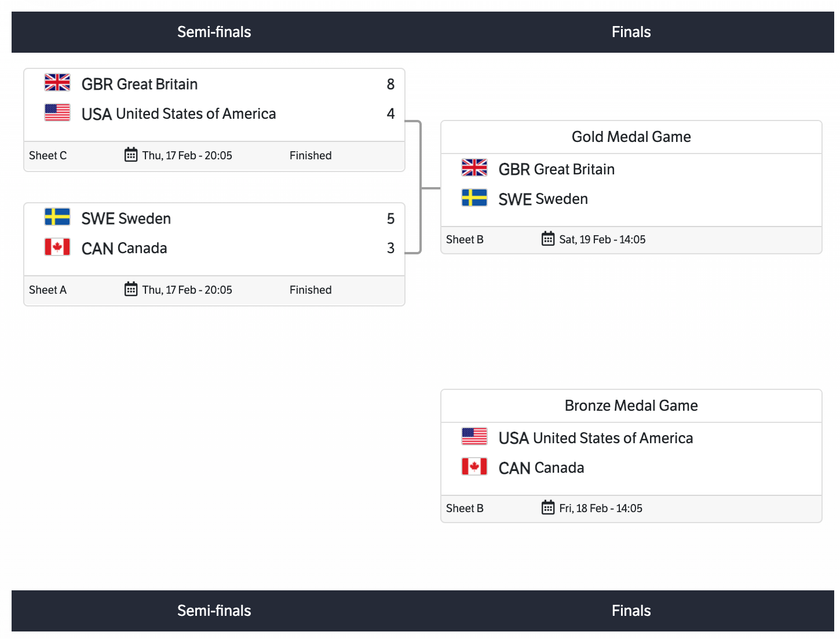Image resolution: width=840 pixels, height=639 pixels.
Task: Click calendar icon in Bronze Medal Game
Action: coord(548,507)
